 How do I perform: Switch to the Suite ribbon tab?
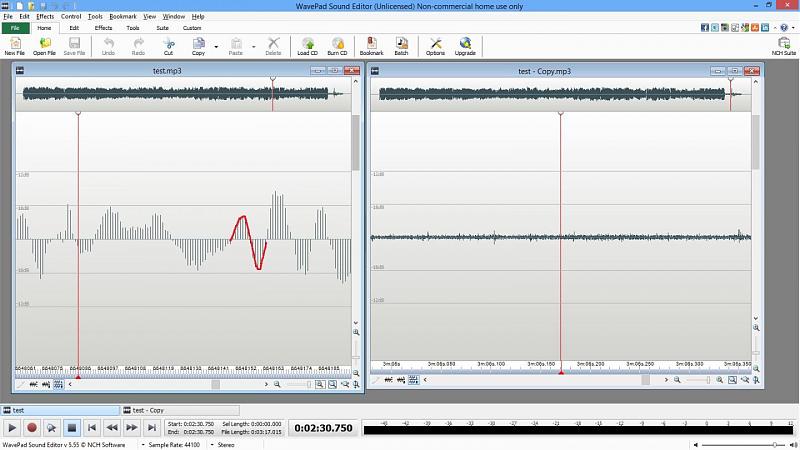pyautogui.click(x=162, y=28)
